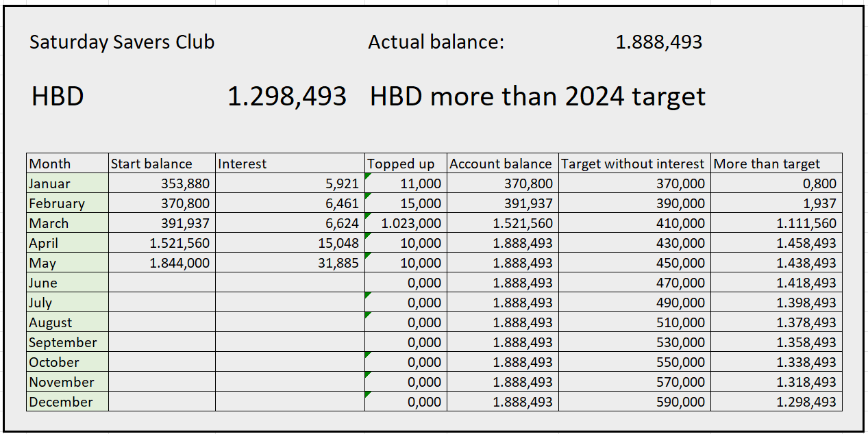Click the "Januar" month cell
Image resolution: width=868 pixels, height=434 pixels.
(x=67, y=183)
